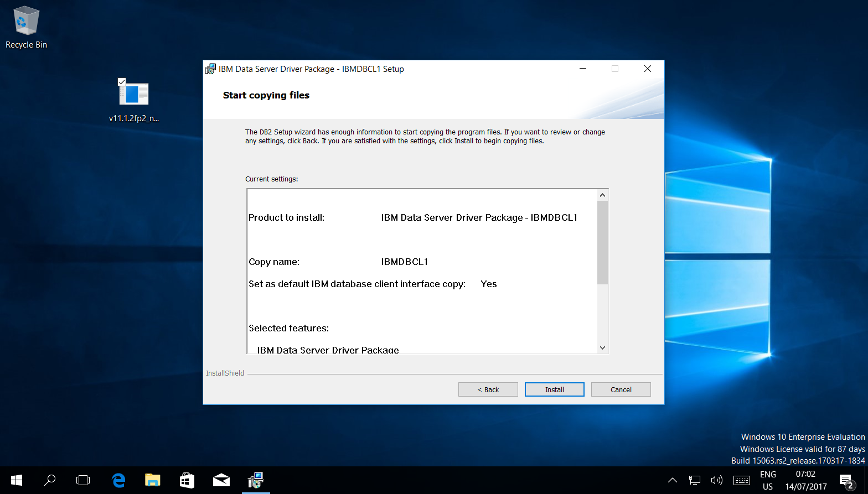Click the scroll down arrow in settings box
The image size is (868, 494).
tap(603, 347)
